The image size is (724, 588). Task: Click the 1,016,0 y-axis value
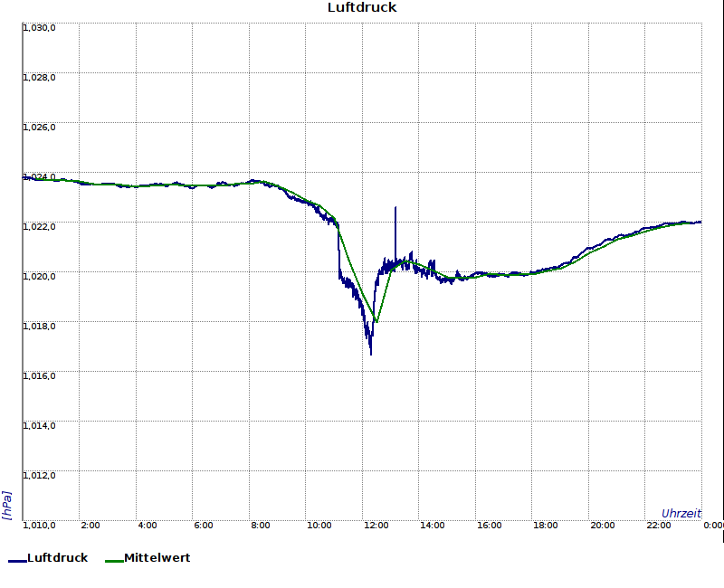click(39, 375)
